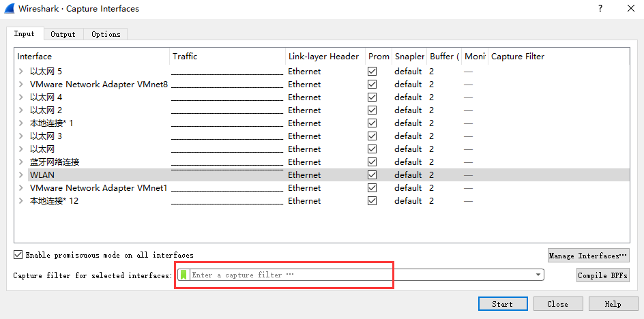Expand the 本地连接* 1 interface row
Screen dimensions: 644x319
(x=21, y=123)
